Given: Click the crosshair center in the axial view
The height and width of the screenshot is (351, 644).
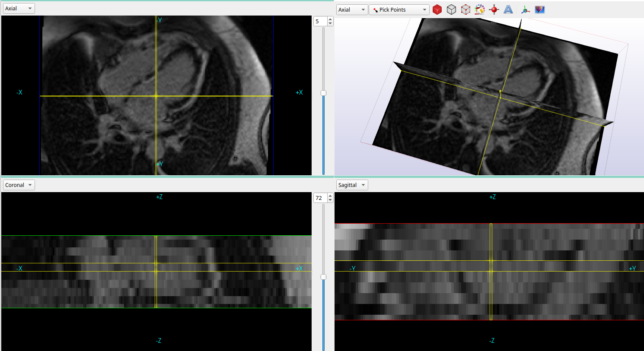Looking at the screenshot, I should (x=156, y=96).
